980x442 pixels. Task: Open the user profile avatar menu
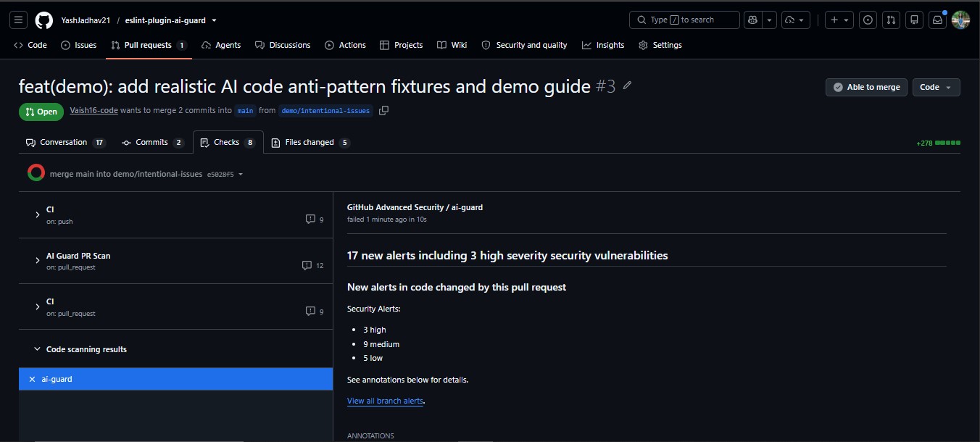coord(960,20)
